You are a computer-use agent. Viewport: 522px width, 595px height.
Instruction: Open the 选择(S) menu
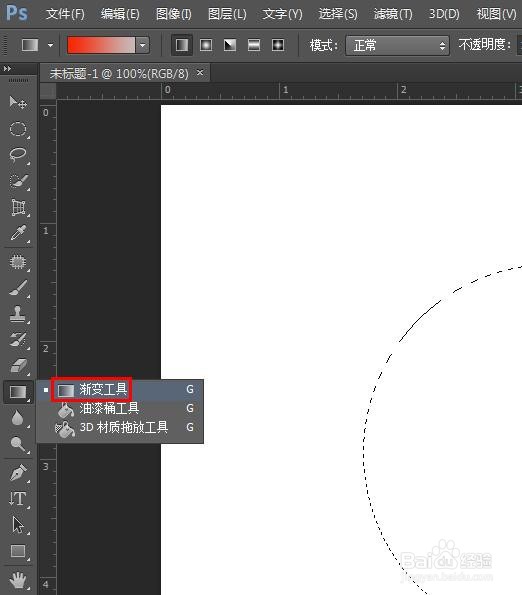tap(338, 14)
